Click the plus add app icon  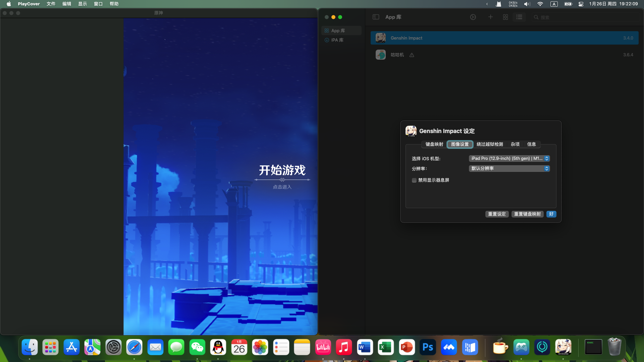(x=490, y=17)
